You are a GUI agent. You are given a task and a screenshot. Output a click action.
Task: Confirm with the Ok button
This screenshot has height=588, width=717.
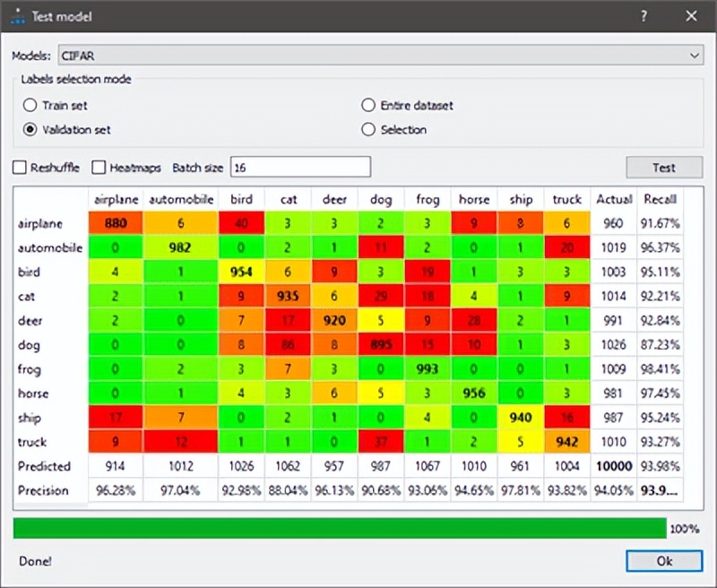(x=663, y=560)
